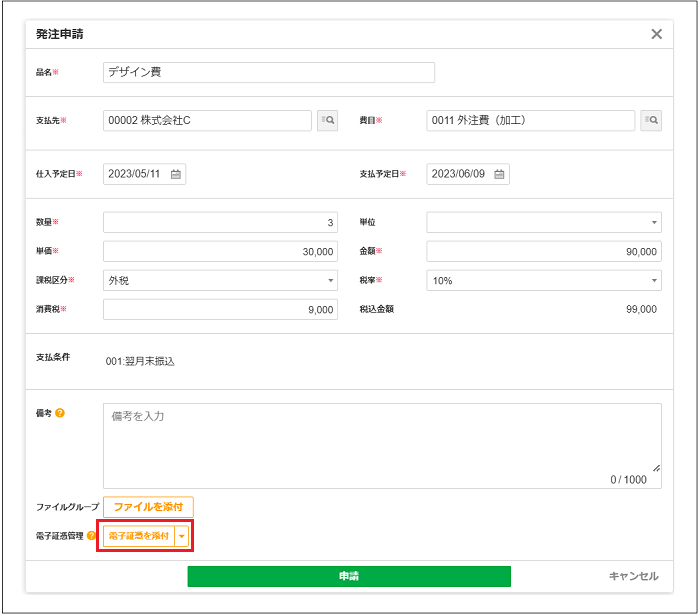Submit with the green 申請 button

click(x=349, y=576)
